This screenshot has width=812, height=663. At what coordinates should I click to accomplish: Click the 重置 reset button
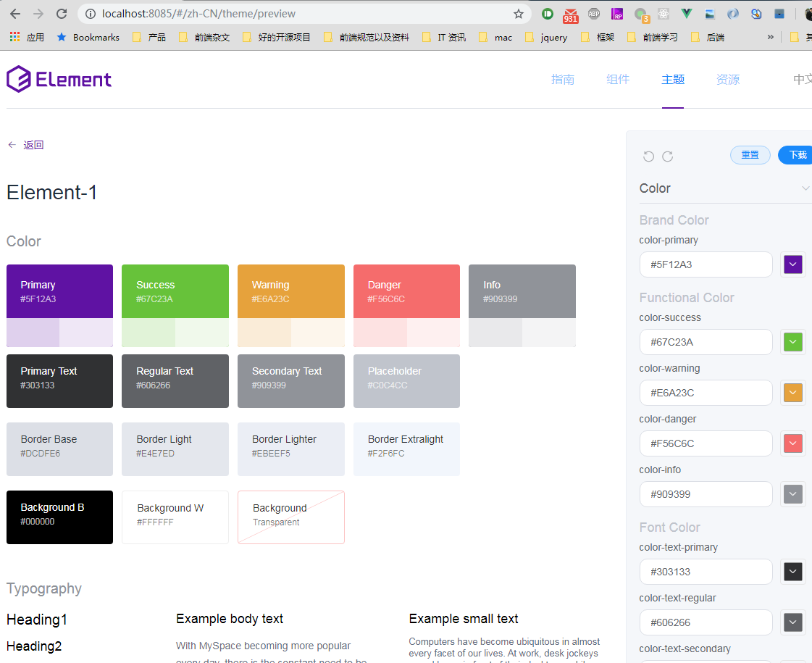point(750,155)
